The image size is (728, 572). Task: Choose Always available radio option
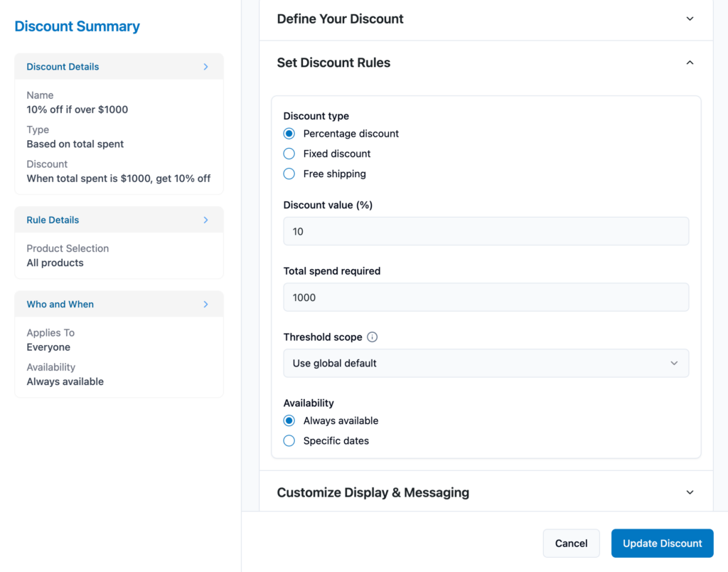[x=289, y=420]
